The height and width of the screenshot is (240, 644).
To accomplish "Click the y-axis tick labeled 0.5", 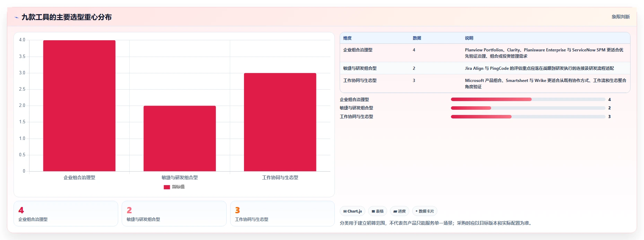I will click(x=22, y=155).
